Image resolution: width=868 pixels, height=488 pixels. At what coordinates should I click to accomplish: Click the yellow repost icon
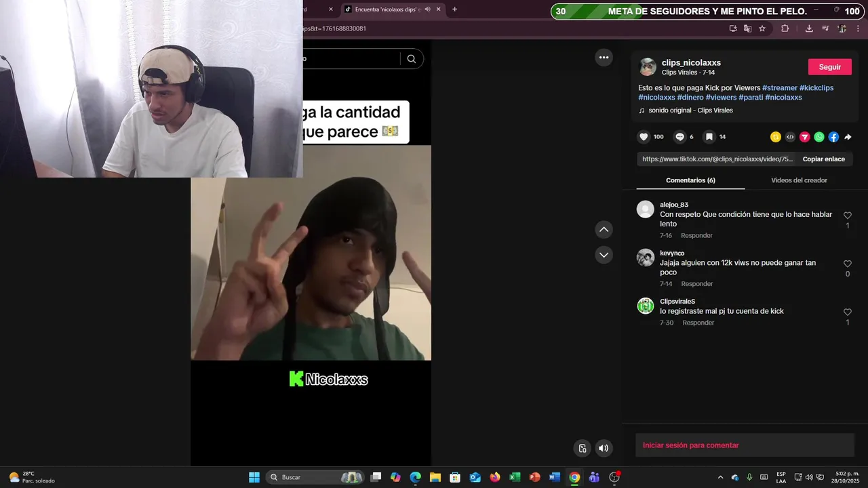[776, 137]
